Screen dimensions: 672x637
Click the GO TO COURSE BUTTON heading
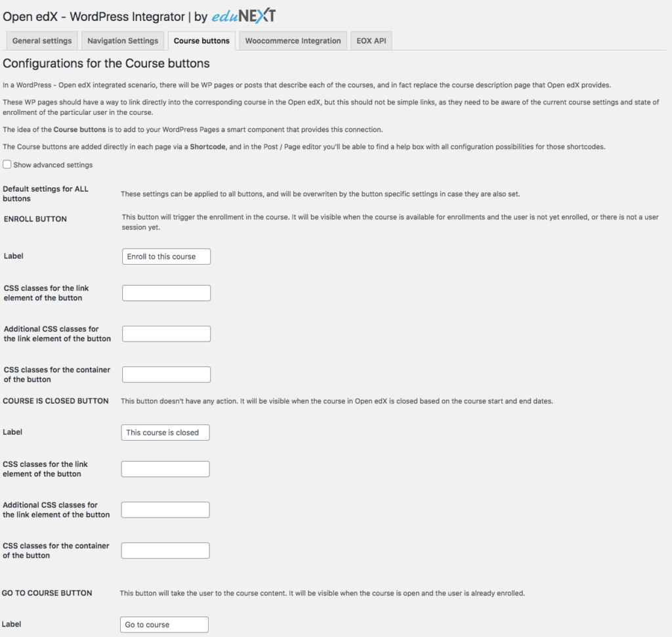(x=47, y=592)
